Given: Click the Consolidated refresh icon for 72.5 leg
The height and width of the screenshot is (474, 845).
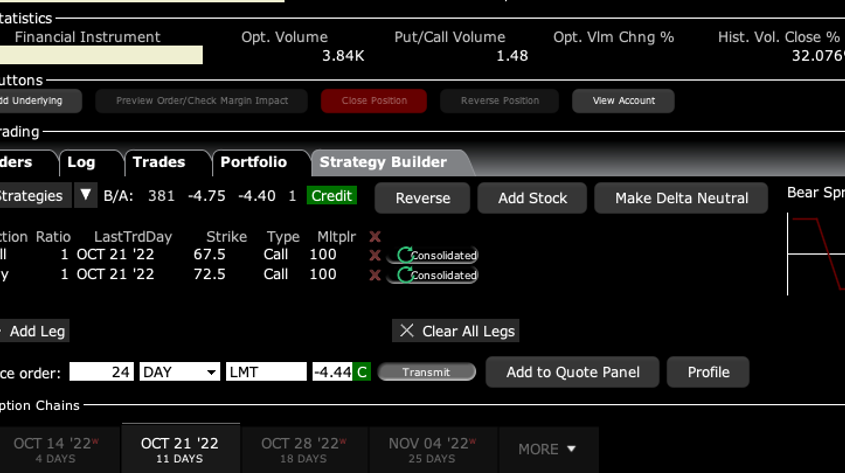Looking at the screenshot, I should (405, 275).
